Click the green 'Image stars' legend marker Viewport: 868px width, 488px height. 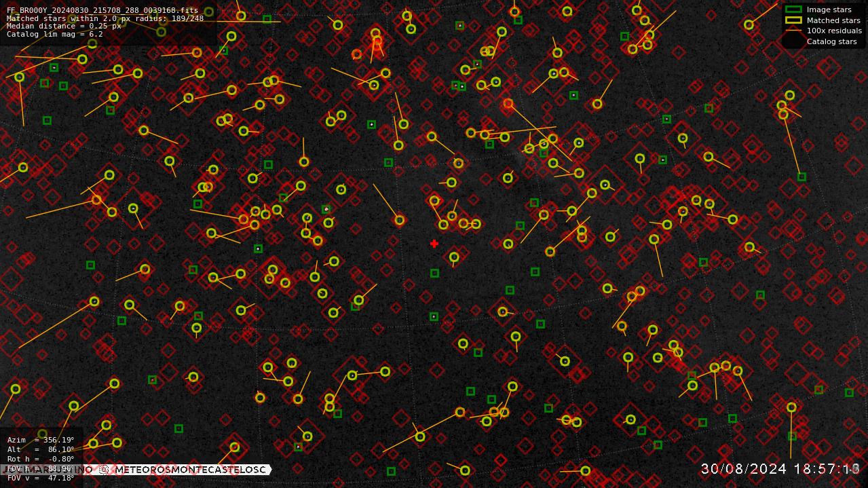[x=793, y=10]
